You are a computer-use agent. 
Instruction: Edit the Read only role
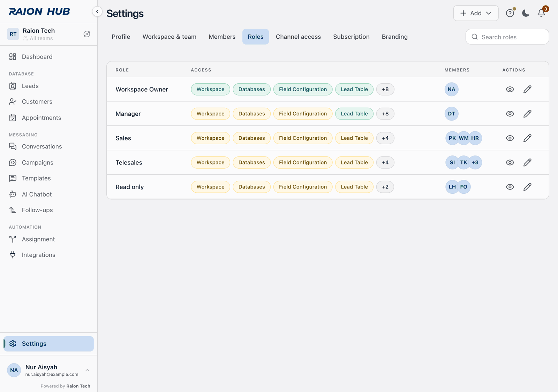(527, 187)
